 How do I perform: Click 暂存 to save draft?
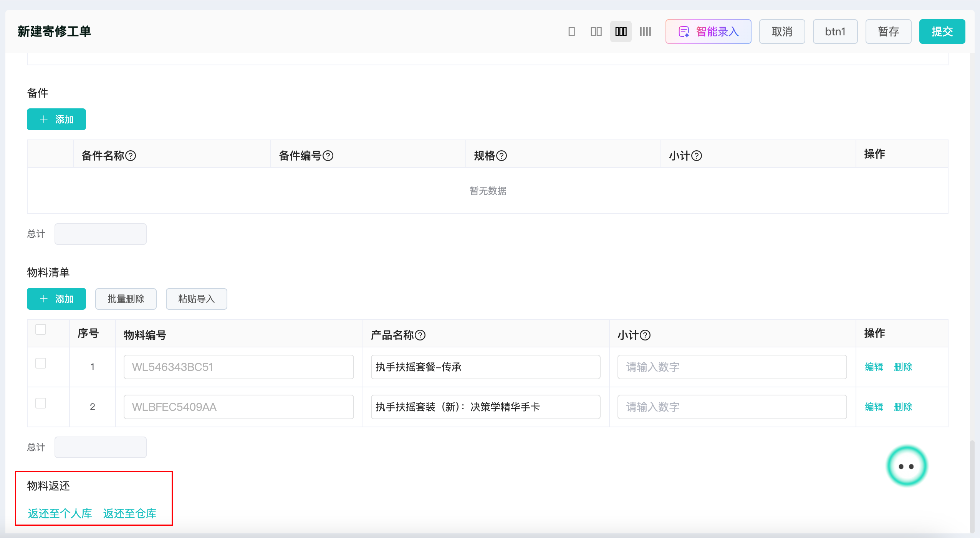888,32
